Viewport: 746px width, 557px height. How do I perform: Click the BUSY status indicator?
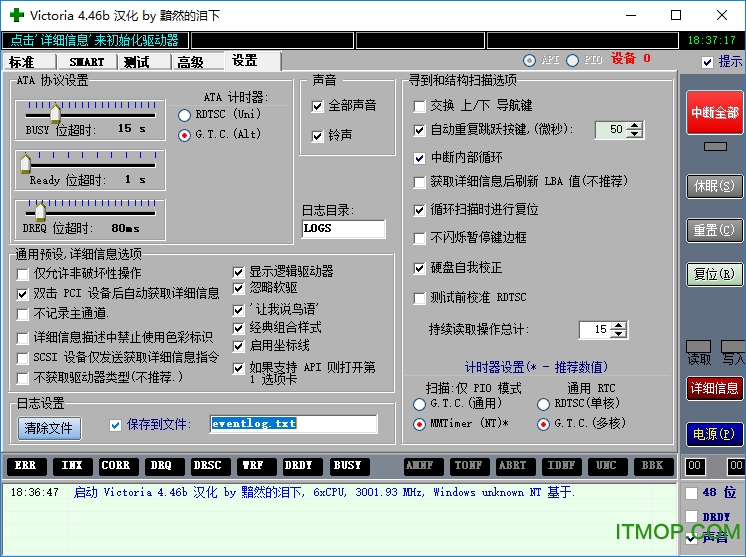tap(347, 465)
